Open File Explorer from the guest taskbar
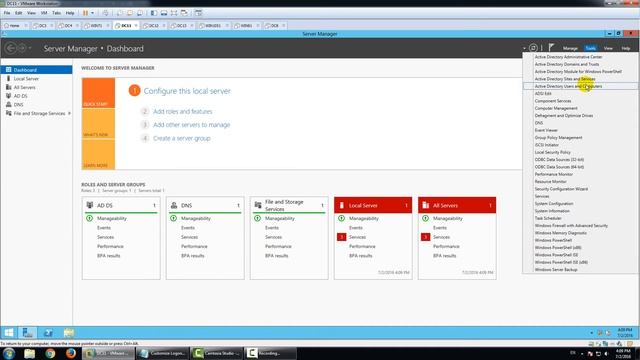The height and width of the screenshot is (360, 640). tap(69, 333)
